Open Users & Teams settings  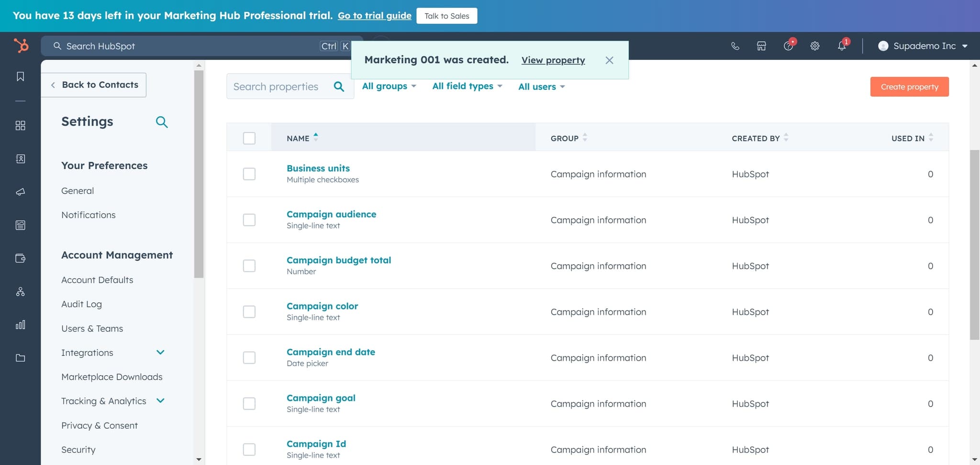click(92, 329)
